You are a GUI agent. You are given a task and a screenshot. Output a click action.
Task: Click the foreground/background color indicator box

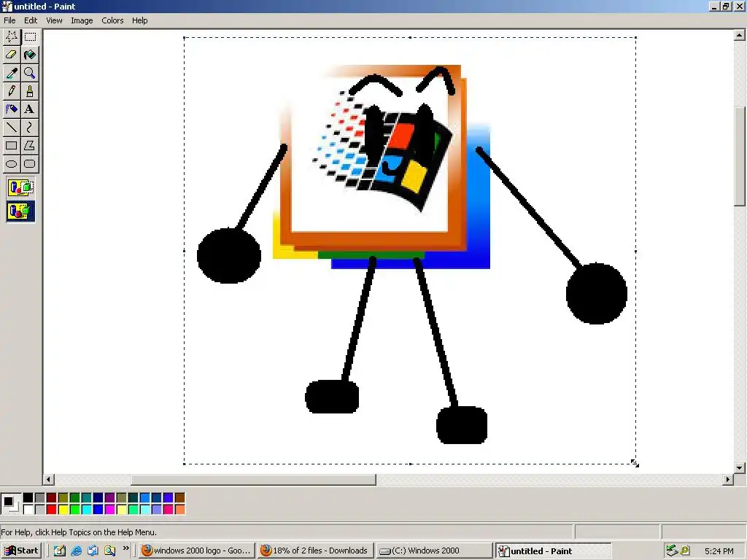[11, 503]
